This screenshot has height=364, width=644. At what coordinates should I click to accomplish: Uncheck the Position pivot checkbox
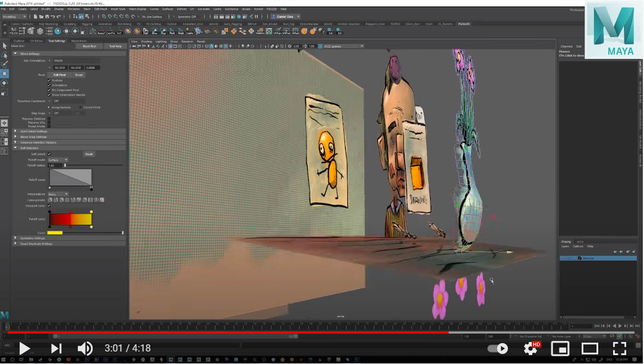pos(49,80)
